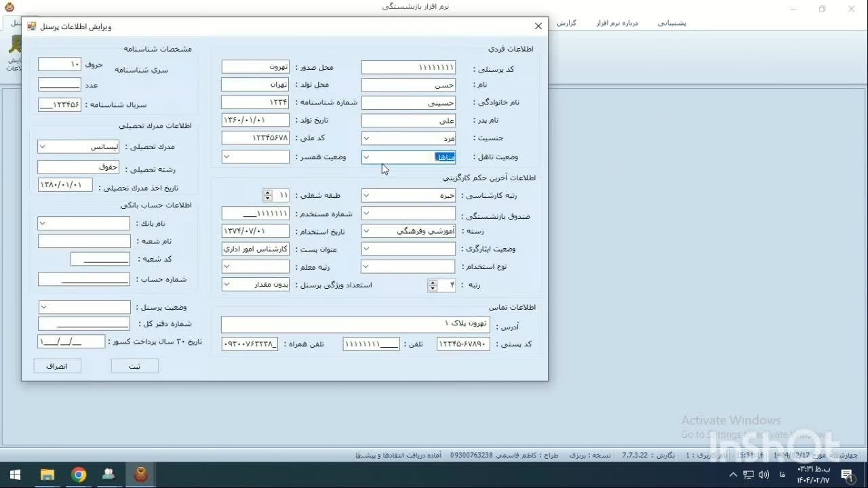Click into the آدرس address field
The height and width of the screenshot is (488, 868).
355,325
